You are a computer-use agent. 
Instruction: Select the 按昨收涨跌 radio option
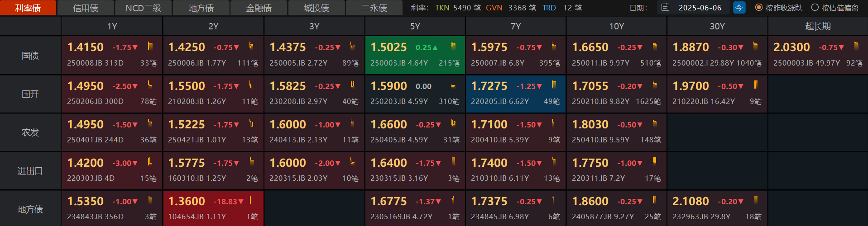coord(759,8)
